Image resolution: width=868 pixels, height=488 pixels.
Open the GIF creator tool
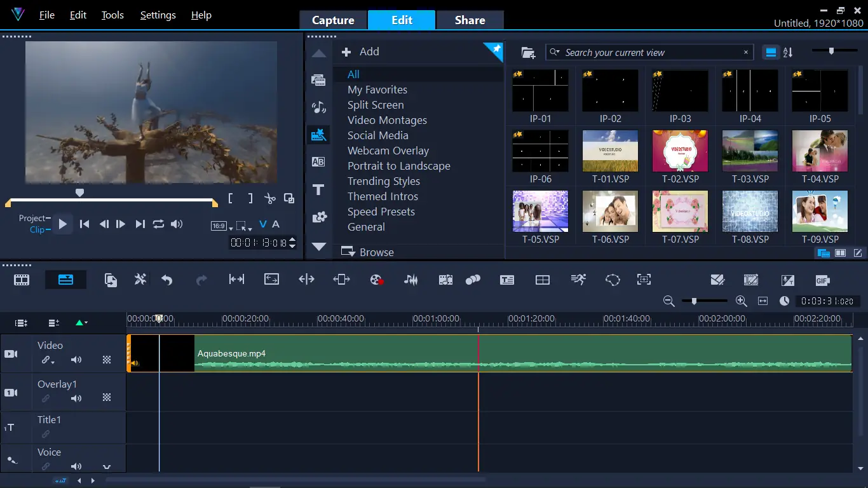(822, 280)
